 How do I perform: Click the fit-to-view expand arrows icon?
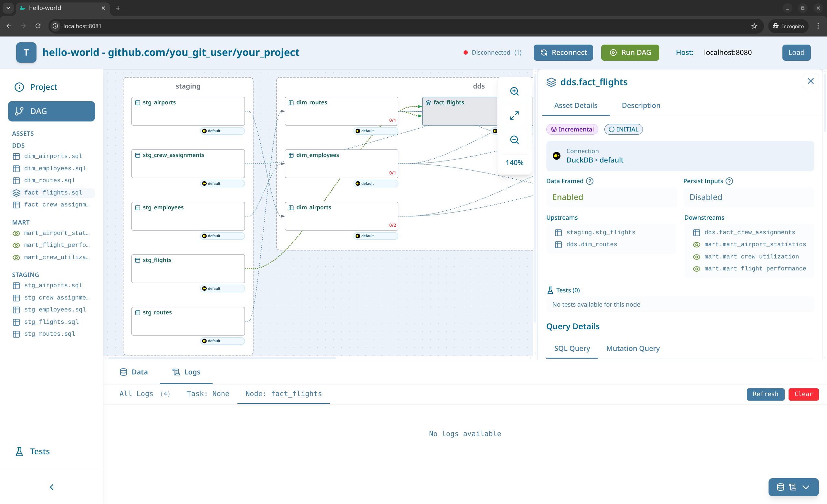click(x=514, y=115)
